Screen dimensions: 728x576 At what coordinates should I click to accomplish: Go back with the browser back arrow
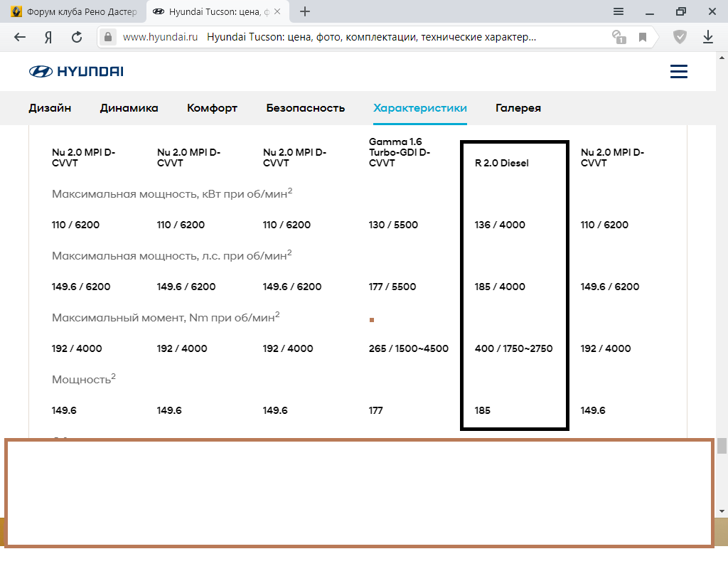(19, 37)
